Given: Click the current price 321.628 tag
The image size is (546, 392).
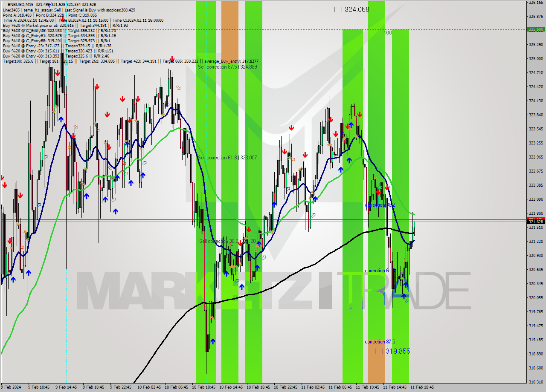Looking at the screenshot, I should tap(536, 222).
